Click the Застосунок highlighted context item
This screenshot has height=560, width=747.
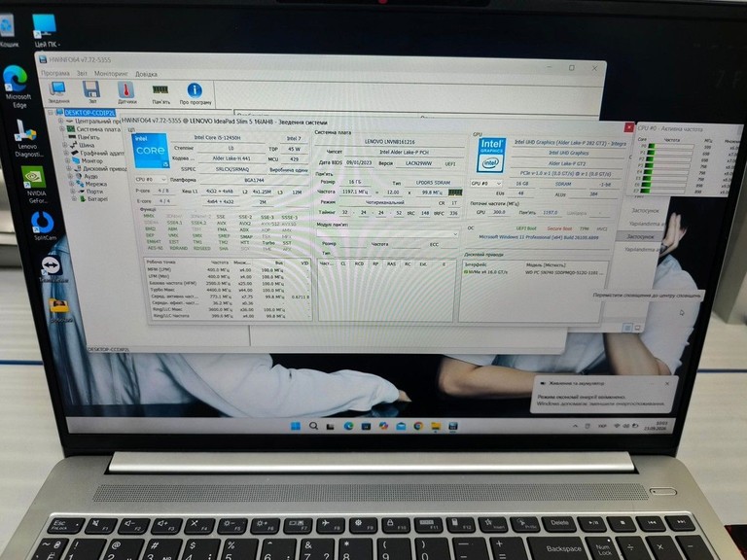(x=641, y=236)
